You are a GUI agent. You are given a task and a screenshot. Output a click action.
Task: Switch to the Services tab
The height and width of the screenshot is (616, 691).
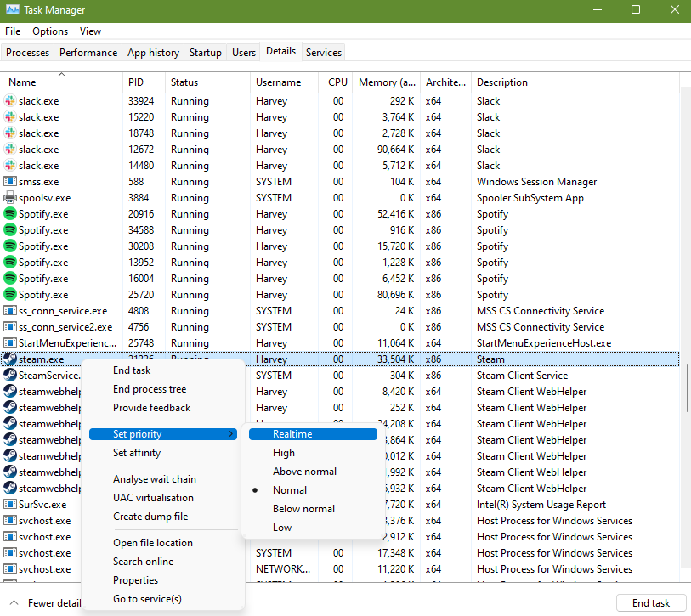click(324, 53)
